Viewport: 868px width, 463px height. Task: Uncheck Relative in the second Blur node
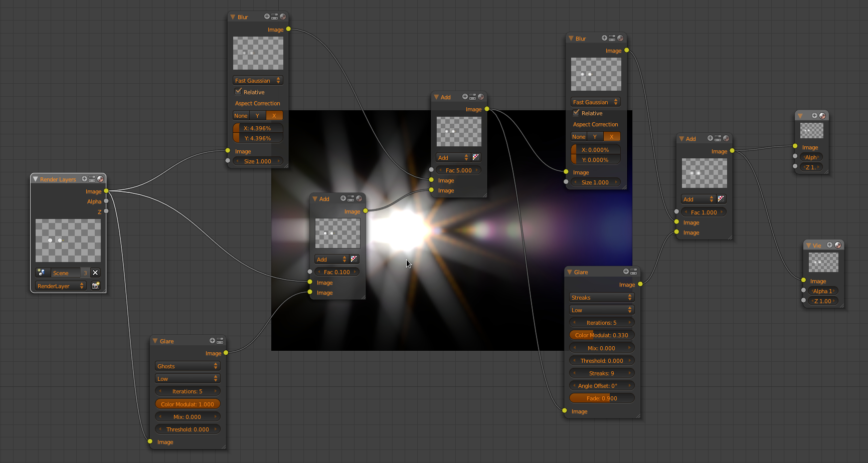576,113
